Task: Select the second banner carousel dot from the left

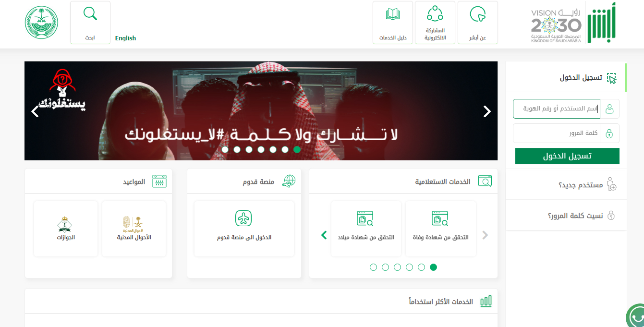Action: point(237,149)
